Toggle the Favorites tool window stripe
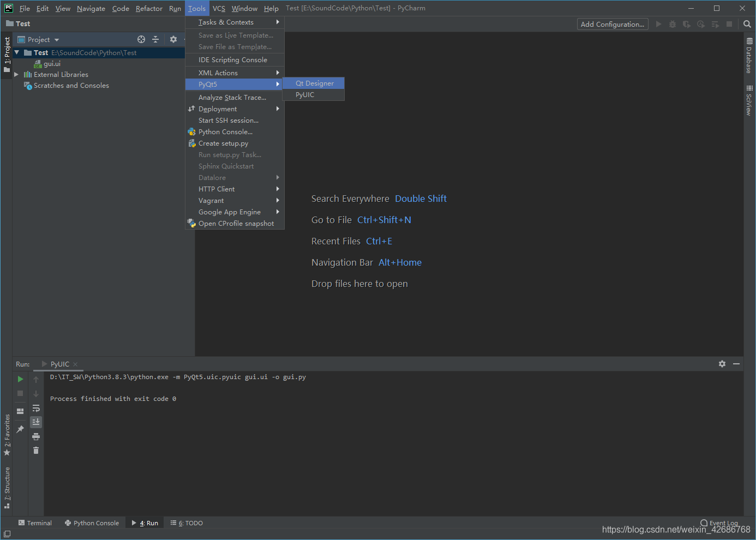This screenshot has height=540, width=756. pos(7,435)
